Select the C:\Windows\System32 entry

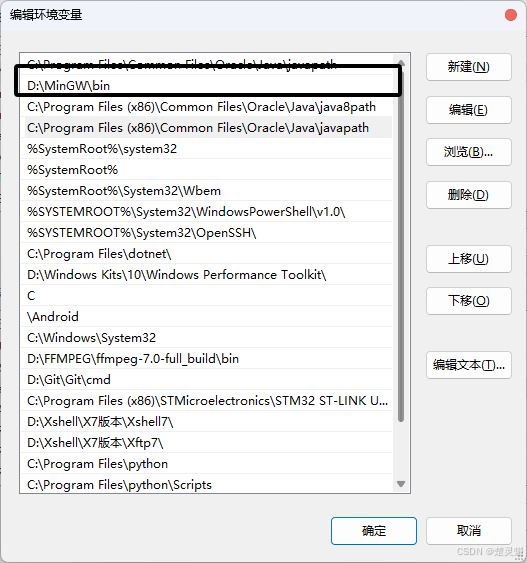point(206,338)
